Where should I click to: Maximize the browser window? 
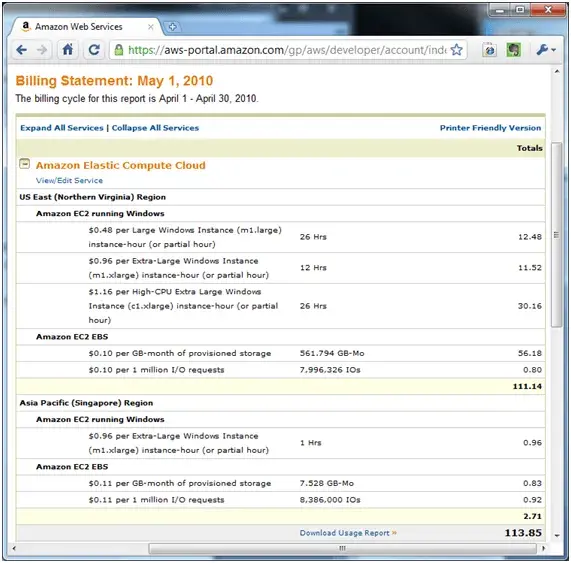[x=521, y=10]
